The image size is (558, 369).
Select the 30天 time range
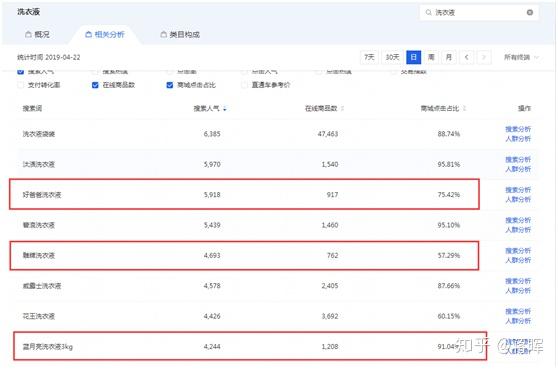392,57
